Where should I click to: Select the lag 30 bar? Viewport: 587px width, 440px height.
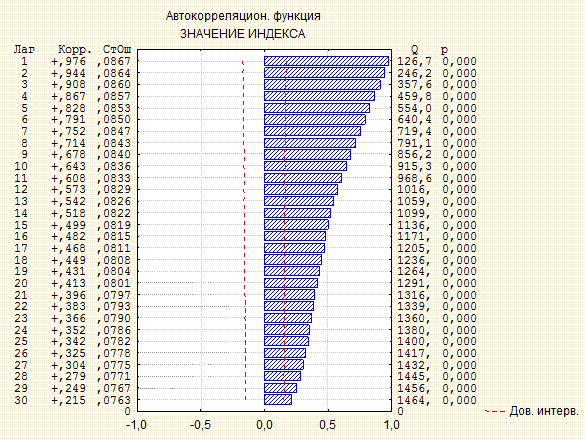pyautogui.click(x=278, y=400)
